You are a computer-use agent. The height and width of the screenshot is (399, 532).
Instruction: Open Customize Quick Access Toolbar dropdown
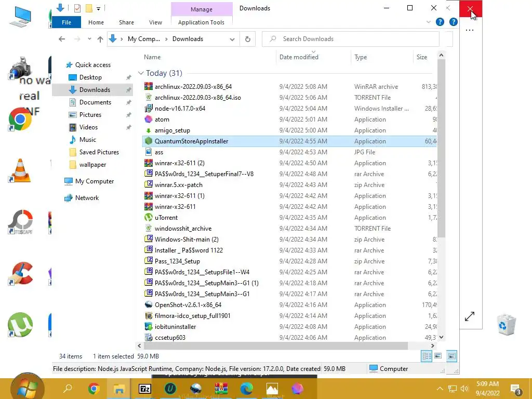pos(98,8)
